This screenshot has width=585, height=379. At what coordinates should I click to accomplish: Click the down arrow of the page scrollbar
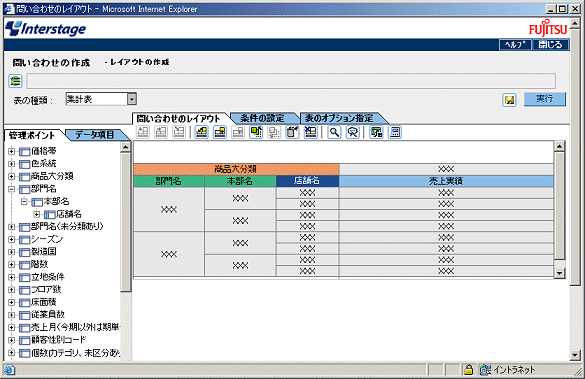pos(575,355)
